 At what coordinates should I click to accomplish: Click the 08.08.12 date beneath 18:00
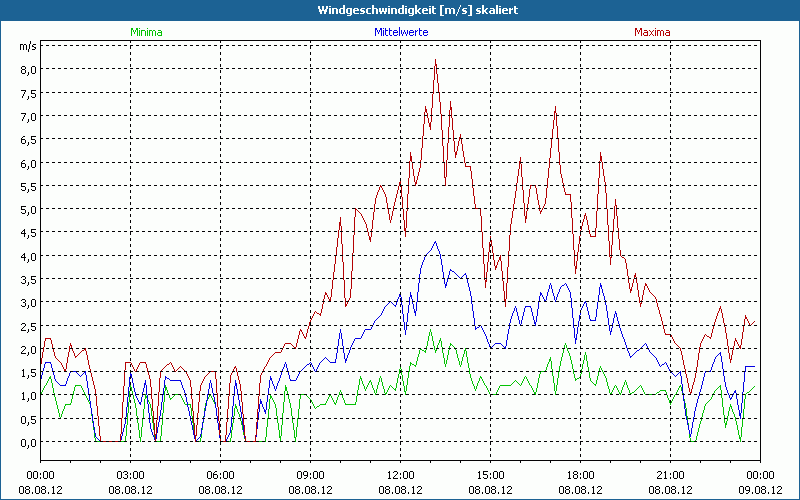(x=581, y=490)
